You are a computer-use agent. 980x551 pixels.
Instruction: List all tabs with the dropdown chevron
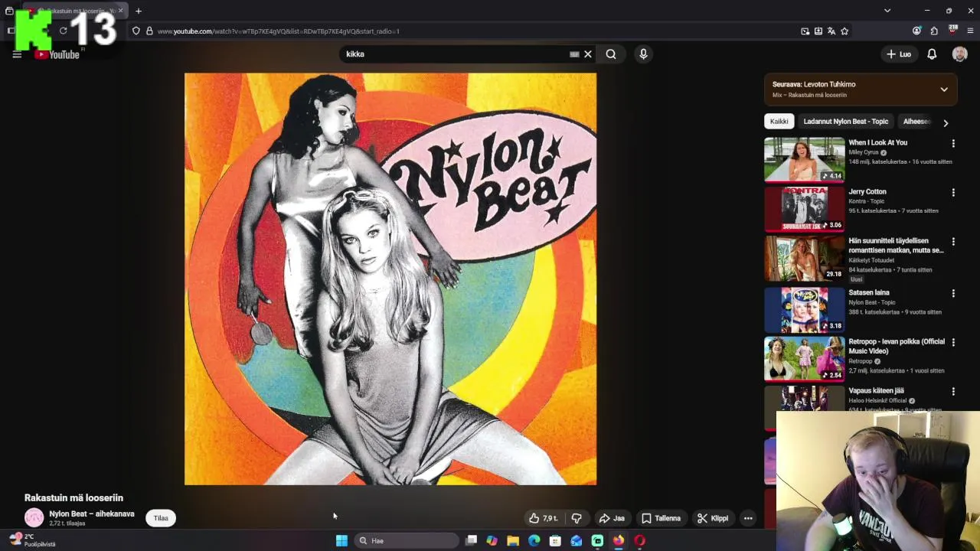887,11
